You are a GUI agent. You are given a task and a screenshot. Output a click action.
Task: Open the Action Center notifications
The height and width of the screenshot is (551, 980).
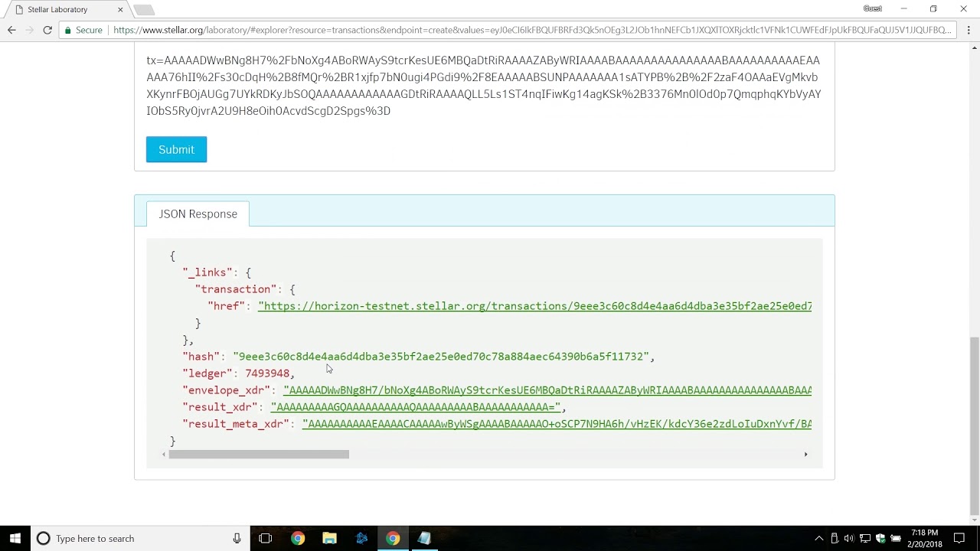tap(959, 538)
